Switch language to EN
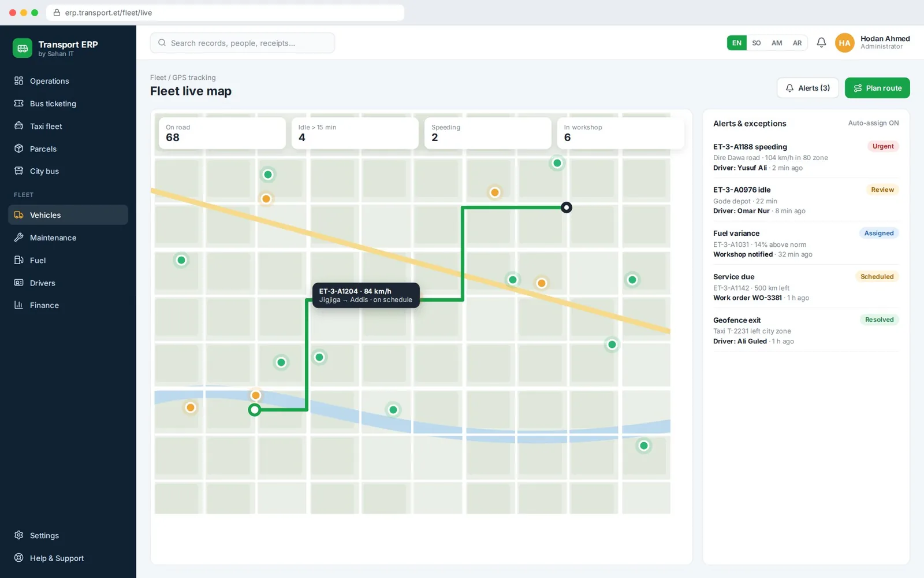This screenshot has width=924, height=578. tap(737, 43)
